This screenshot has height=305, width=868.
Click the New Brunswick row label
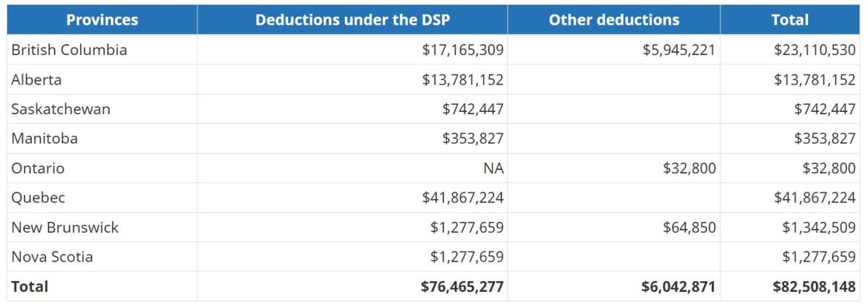tap(65, 228)
